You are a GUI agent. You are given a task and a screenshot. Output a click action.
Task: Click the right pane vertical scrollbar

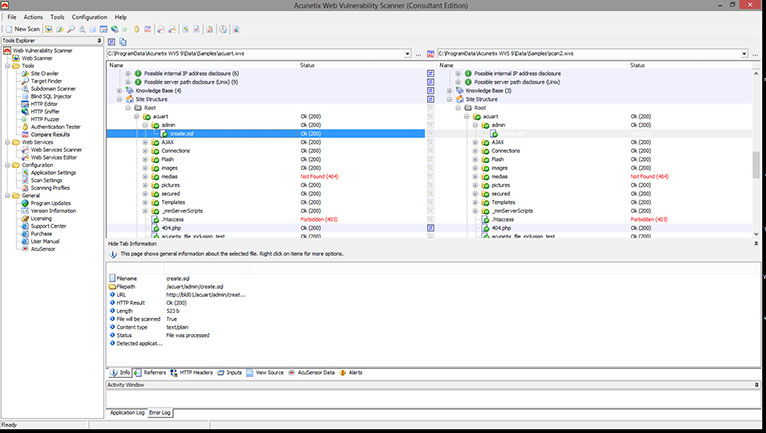pyautogui.click(x=761, y=150)
